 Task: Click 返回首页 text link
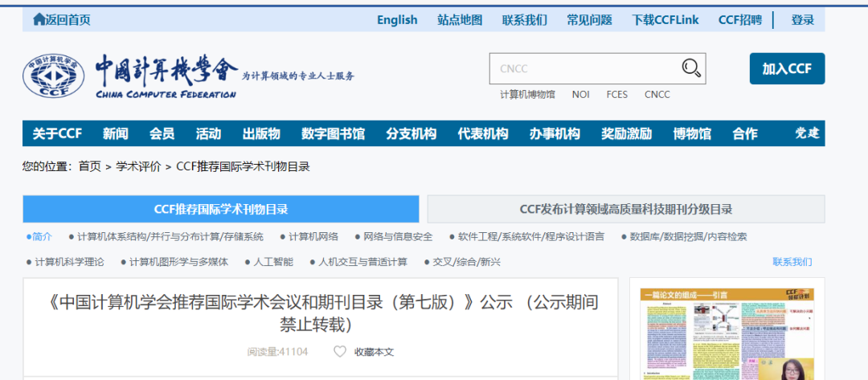pyautogui.click(x=68, y=20)
